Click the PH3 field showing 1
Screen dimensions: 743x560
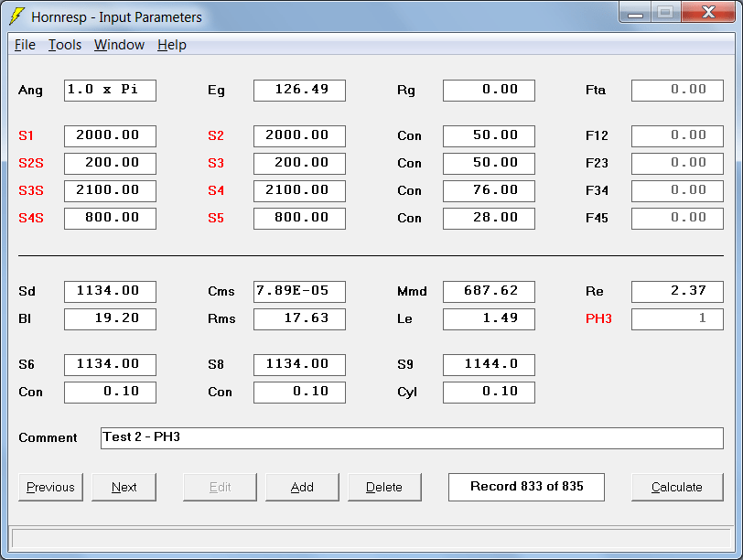(678, 318)
